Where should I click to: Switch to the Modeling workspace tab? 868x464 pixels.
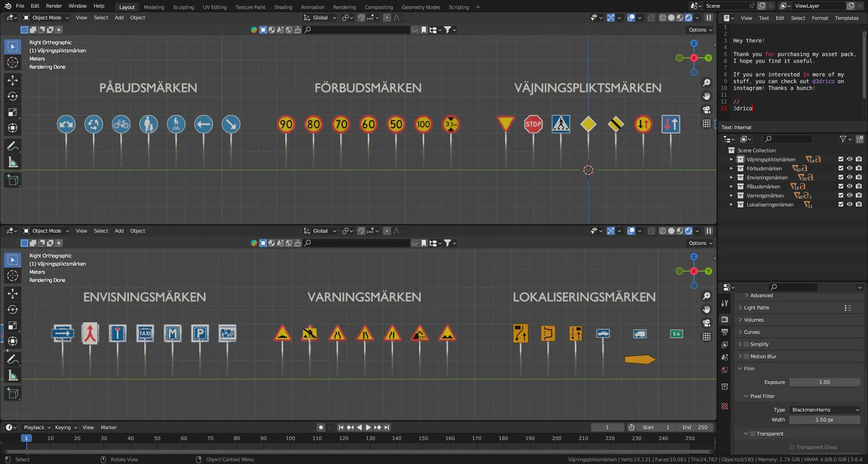(x=154, y=7)
